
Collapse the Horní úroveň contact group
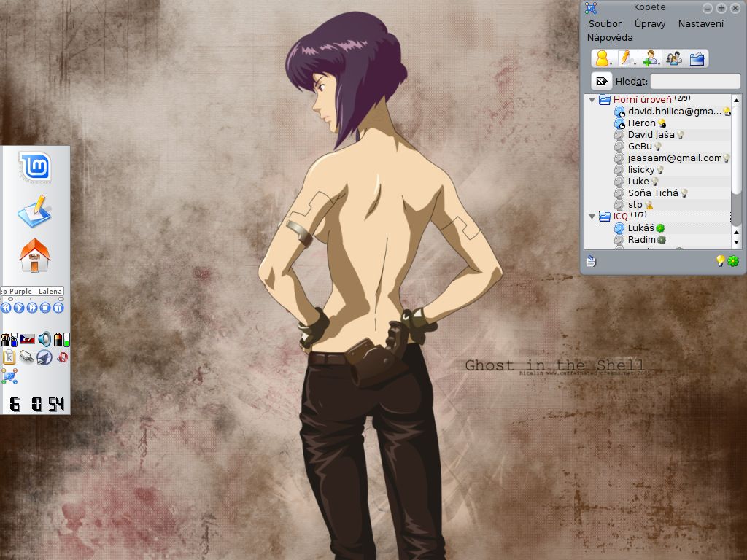[592, 100]
